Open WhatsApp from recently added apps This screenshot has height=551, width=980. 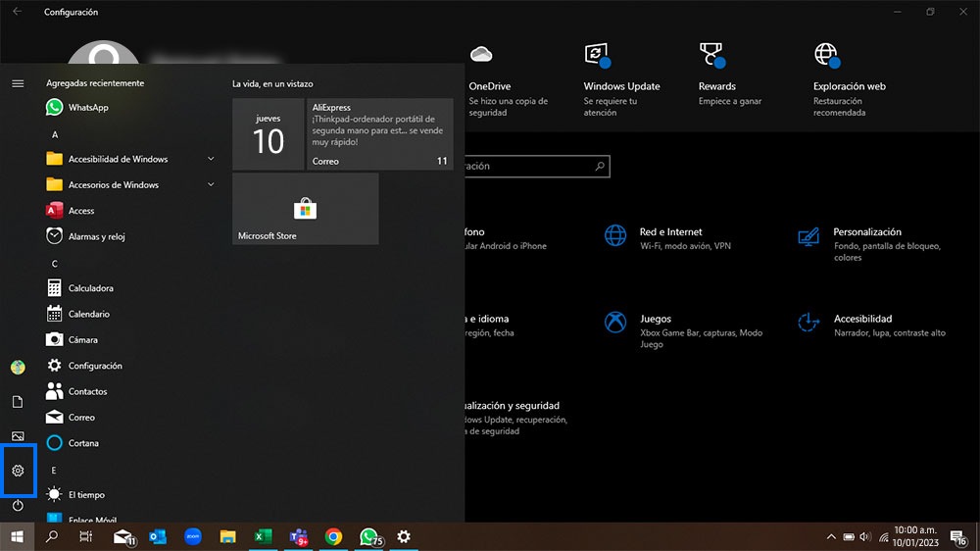click(87, 108)
